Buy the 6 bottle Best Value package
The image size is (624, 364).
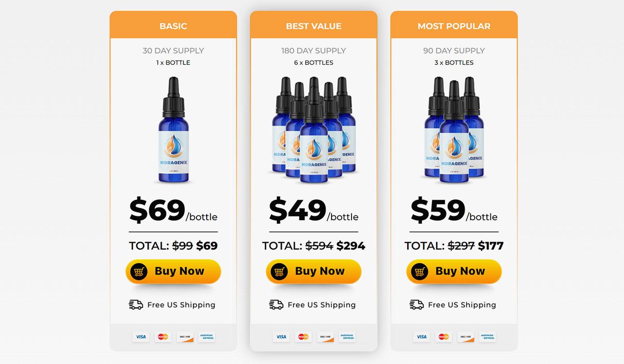pyautogui.click(x=313, y=271)
